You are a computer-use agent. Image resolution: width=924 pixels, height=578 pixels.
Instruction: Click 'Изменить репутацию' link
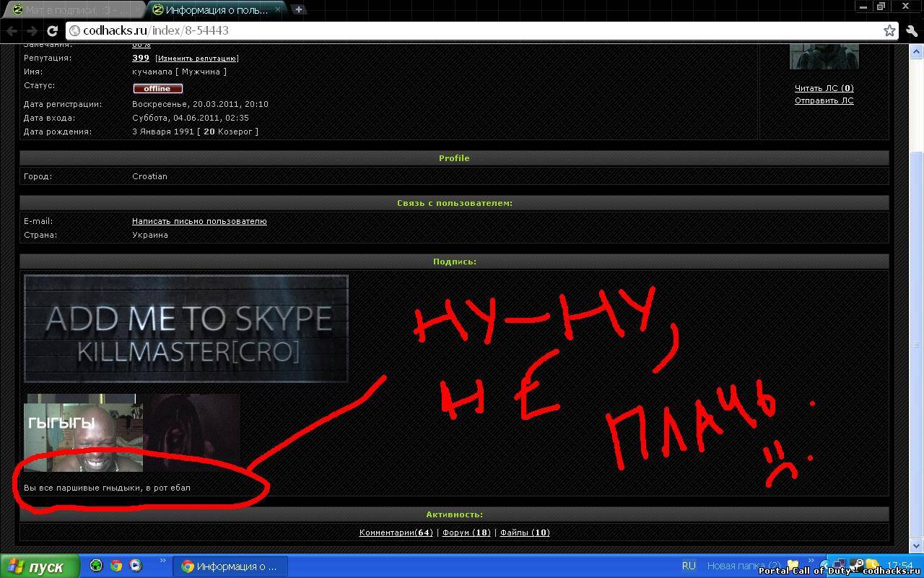pos(197,59)
